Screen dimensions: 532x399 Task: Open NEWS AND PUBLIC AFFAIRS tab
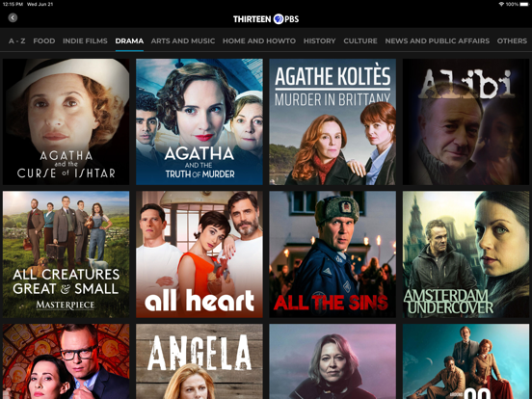click(438, 41)
